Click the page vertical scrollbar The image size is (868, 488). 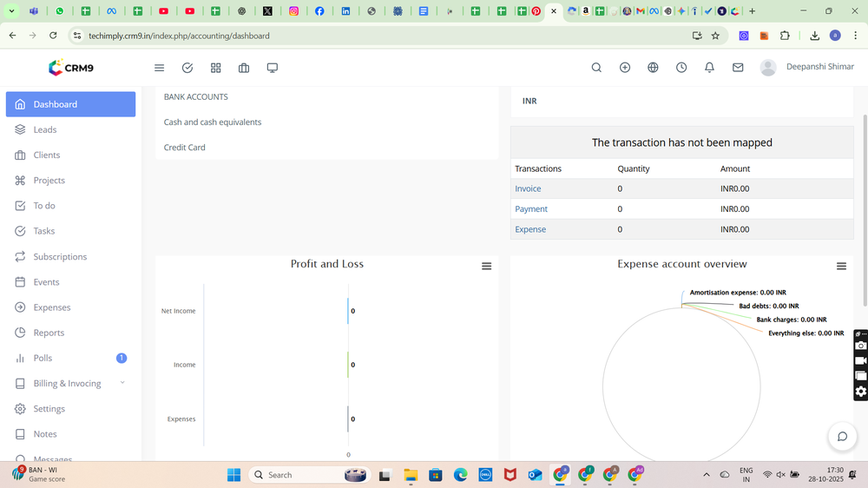[865, 210]
